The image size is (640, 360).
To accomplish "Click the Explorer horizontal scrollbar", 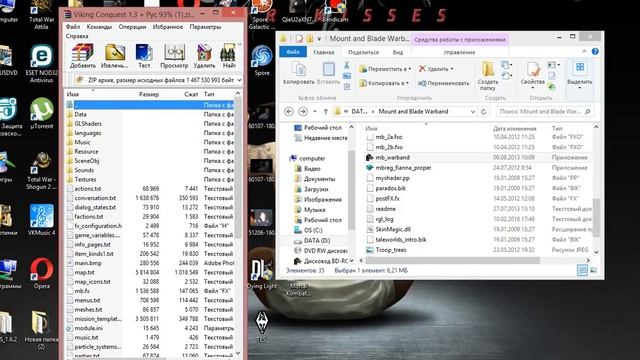I will [x=452, y=260].
